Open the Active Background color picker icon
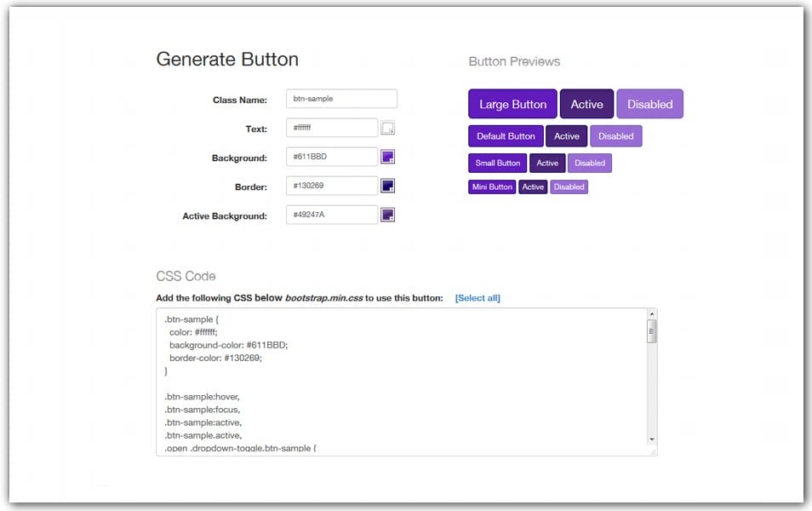812x511 pixels. (x=388, y=215)
